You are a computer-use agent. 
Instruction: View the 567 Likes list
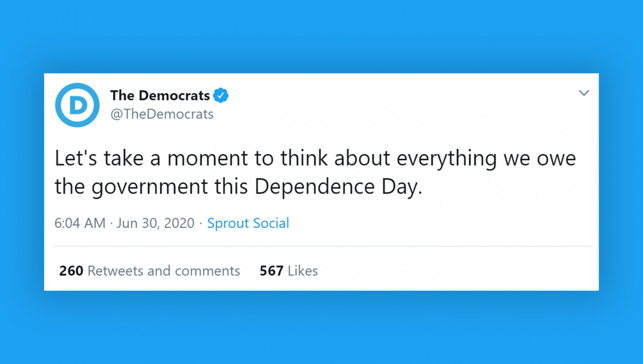(289, 271)
